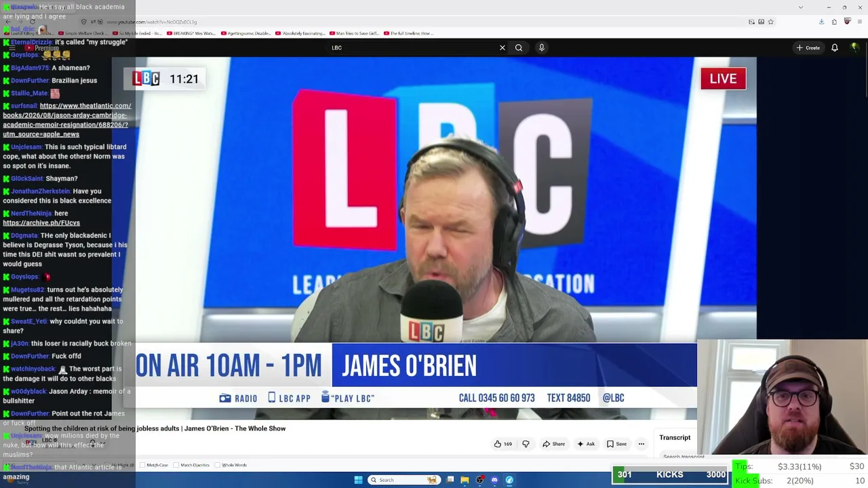Click the uBlock shield extension icon

pyautogui.click(x=847, y=22)
